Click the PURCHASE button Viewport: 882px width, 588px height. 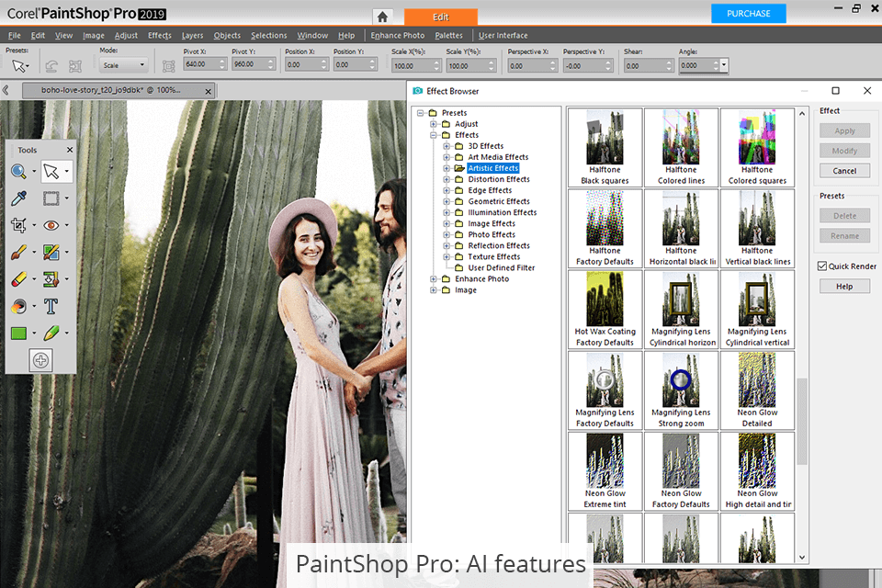click(748, 14)
